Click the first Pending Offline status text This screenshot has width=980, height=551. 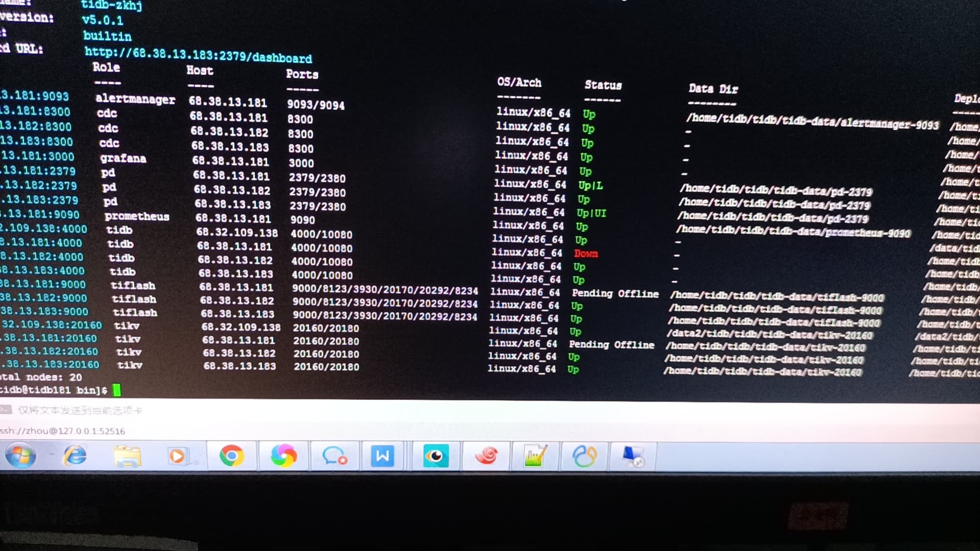[615, 294]
